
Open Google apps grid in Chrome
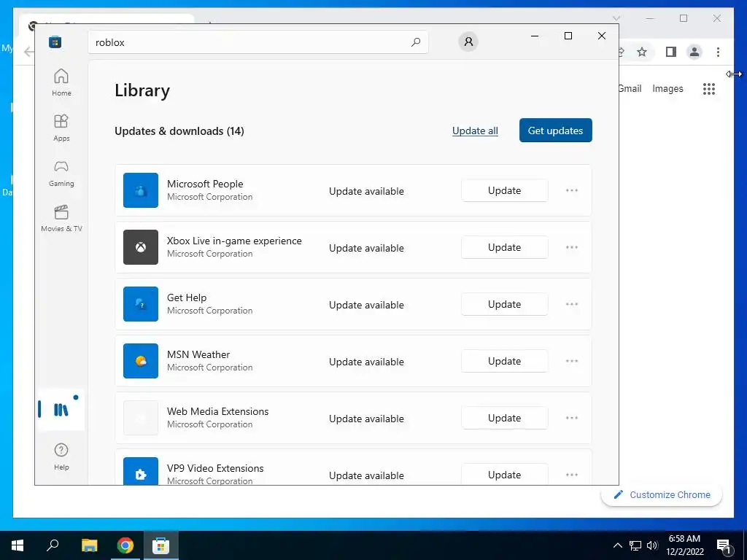coord(709,88)
